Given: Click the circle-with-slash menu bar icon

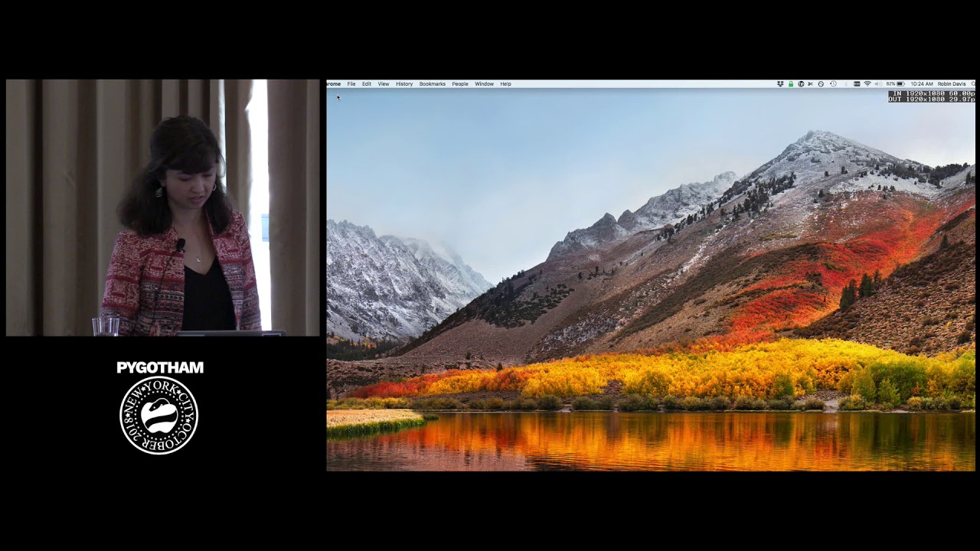Looking at the screenshot, I should (821, 83).
